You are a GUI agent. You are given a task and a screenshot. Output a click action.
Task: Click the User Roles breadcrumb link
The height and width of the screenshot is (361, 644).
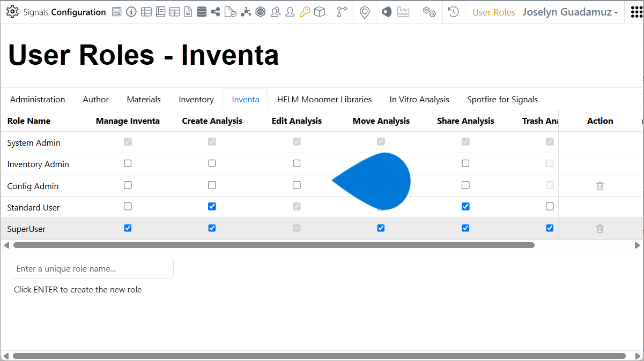tap(493, 12)
